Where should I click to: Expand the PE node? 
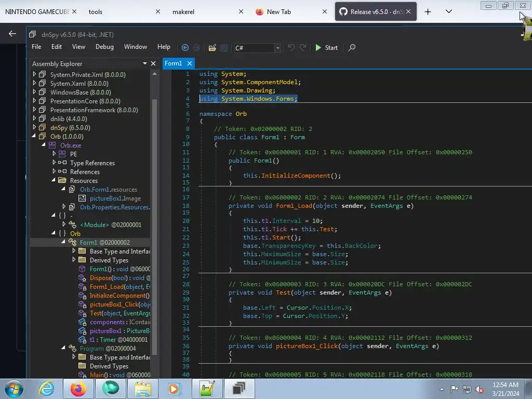[x=54, y=154]
